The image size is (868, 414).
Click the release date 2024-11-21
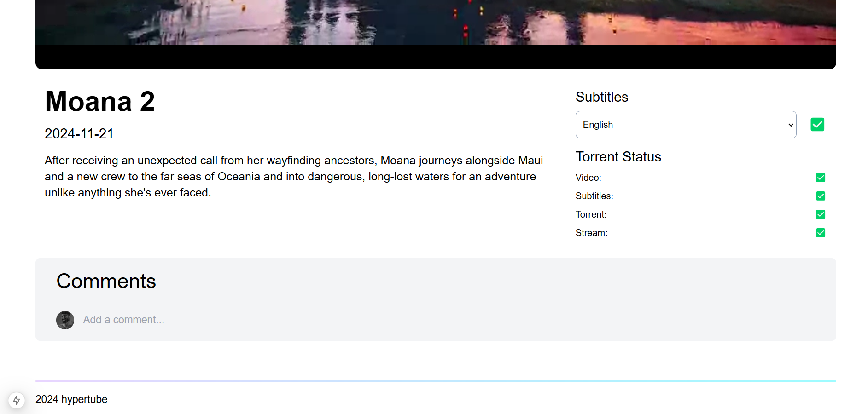click(79, 134)
